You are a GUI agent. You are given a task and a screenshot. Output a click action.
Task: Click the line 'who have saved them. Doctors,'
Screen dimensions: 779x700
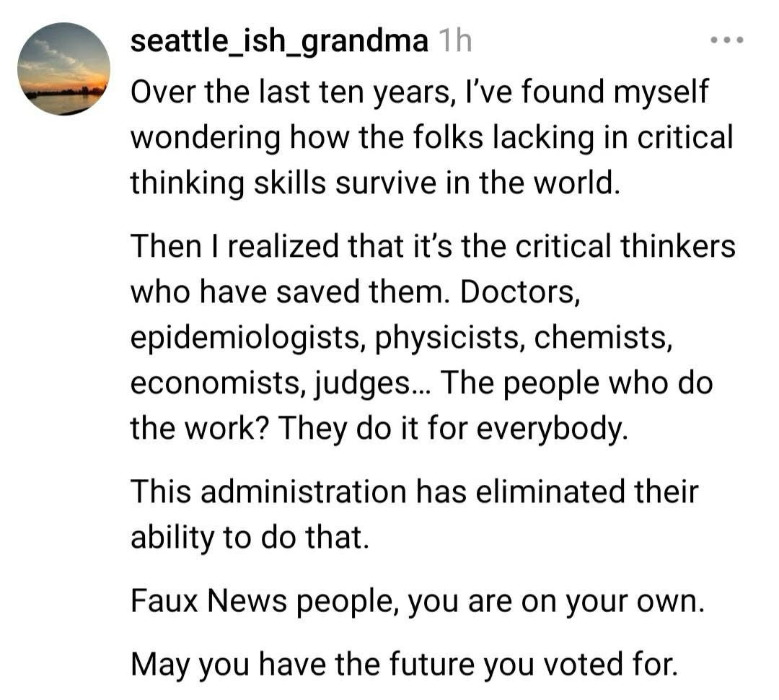[355, 292]
